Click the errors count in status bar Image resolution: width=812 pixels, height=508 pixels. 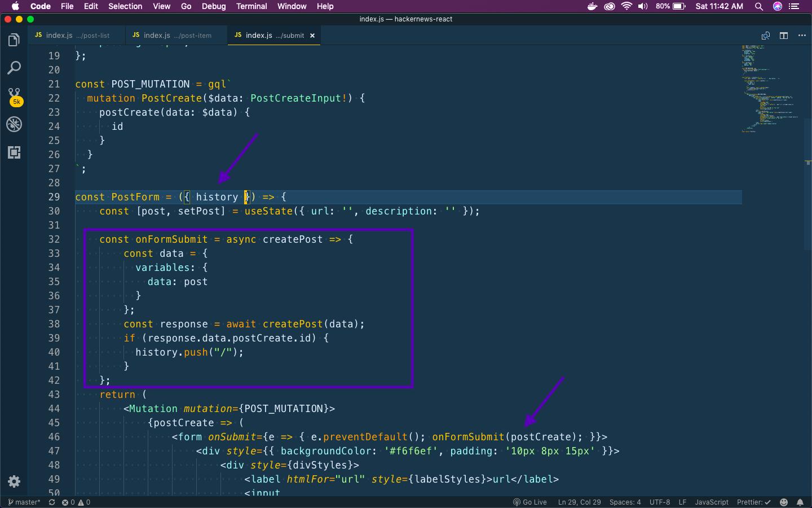coord(68,502)
